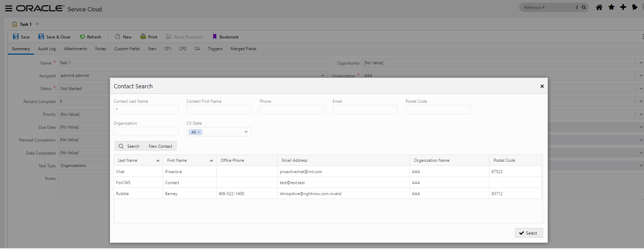Open the Custom Fields tab
This screenshot has width=644, height=249.
click(x=127, y=49)
